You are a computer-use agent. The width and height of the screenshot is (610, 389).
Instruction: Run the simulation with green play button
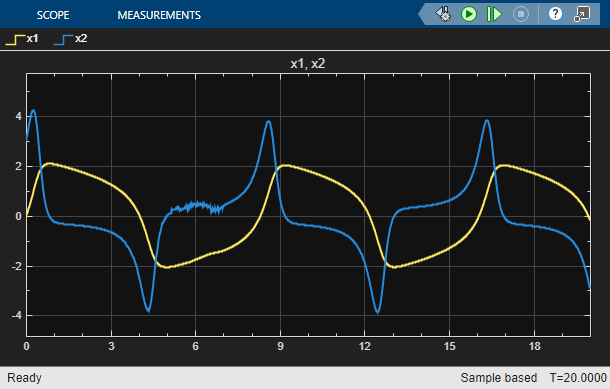(469, 14)
